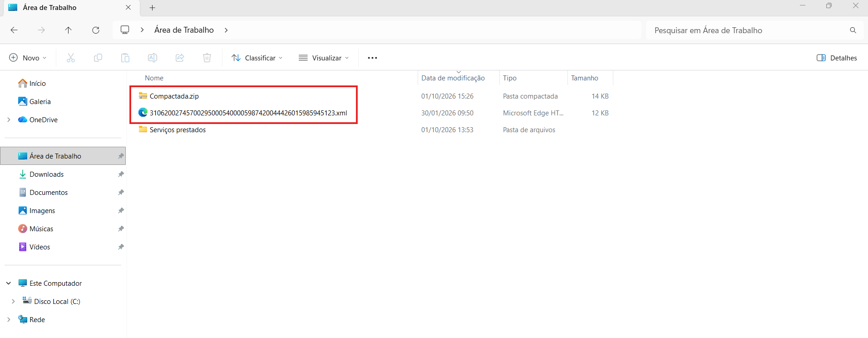Unpin Downloads from quick access
Image resolution: width=868 pixels, height=338 pixels.
tap(121, 174)
